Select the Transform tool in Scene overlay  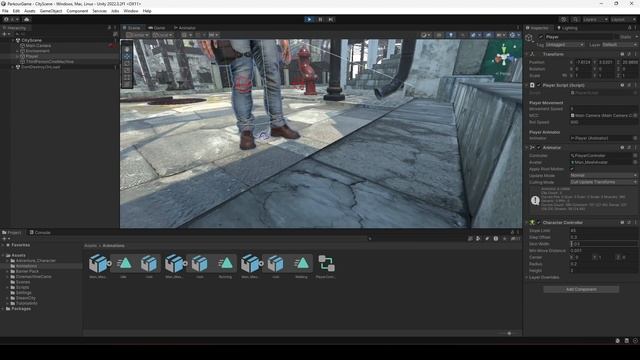127,84
